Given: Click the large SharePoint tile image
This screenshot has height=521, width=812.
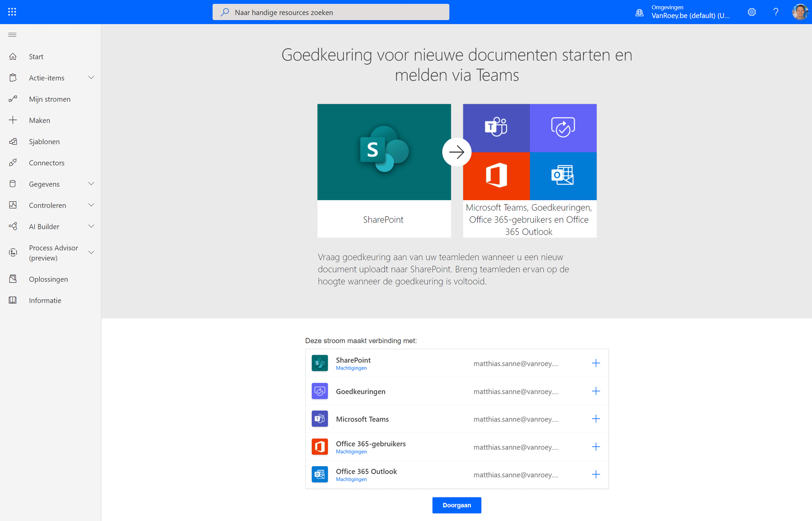Looking at the screenshot, I should pyautogui.click(x=384, y=152).
